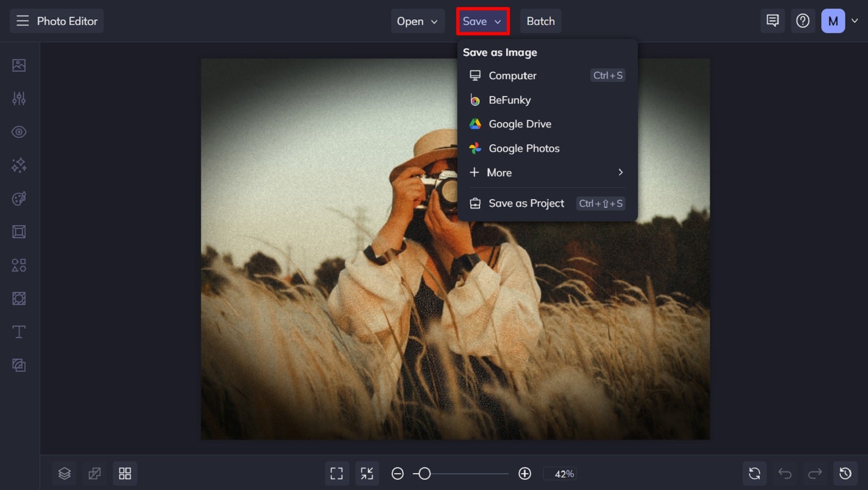Select the Frames tool in the sidebar
Screen dimensions: 868x490
(19, 232)
